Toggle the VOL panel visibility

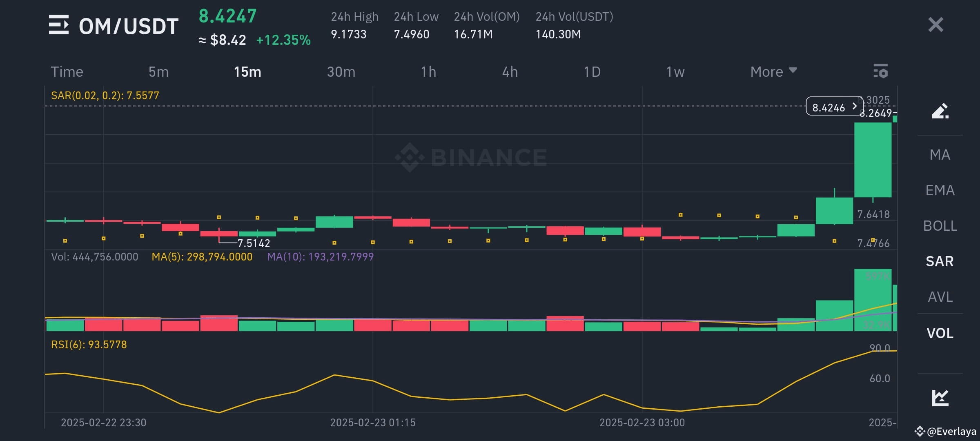pyautogui.click(x=940, y=333)
